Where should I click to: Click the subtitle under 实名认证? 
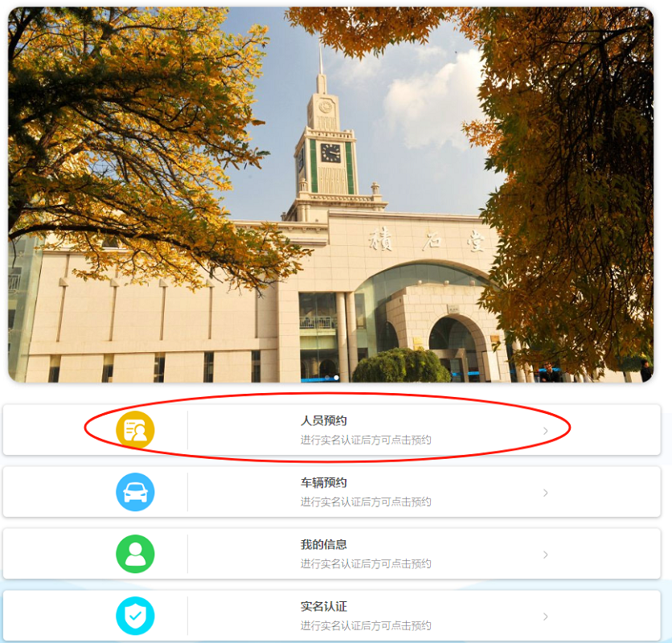[x=366, y=625]
